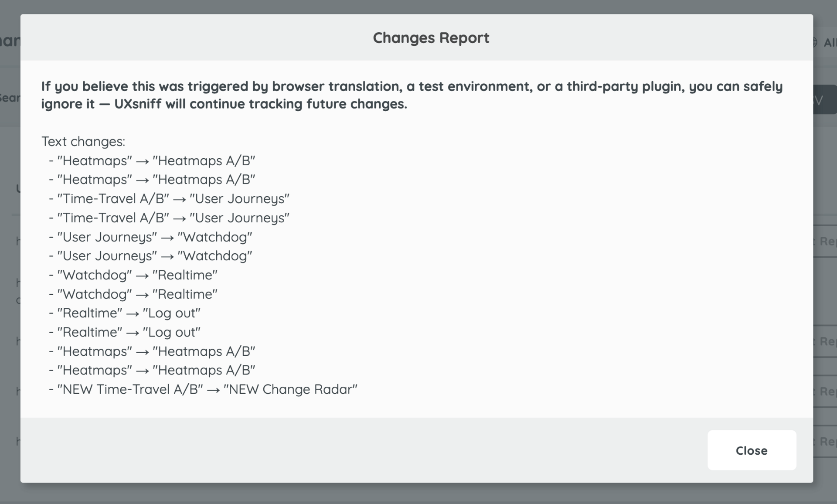Open the topmost Report button behind the dialog
837x504 pixels.
point(826,242)
